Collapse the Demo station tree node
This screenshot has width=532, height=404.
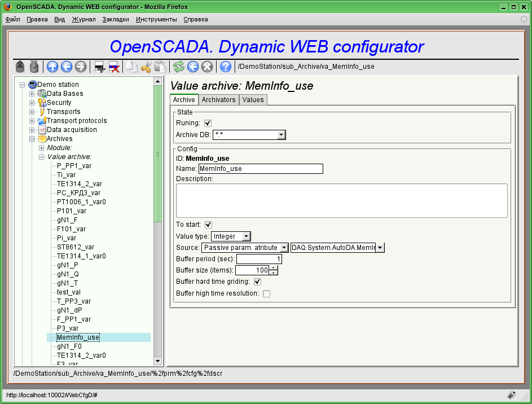click(x=23, y=85)
